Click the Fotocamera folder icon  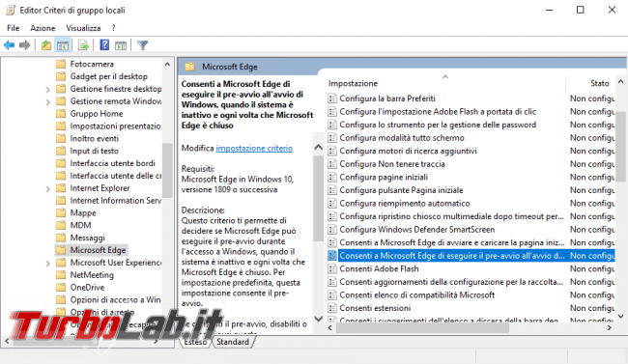click(61, 64)
